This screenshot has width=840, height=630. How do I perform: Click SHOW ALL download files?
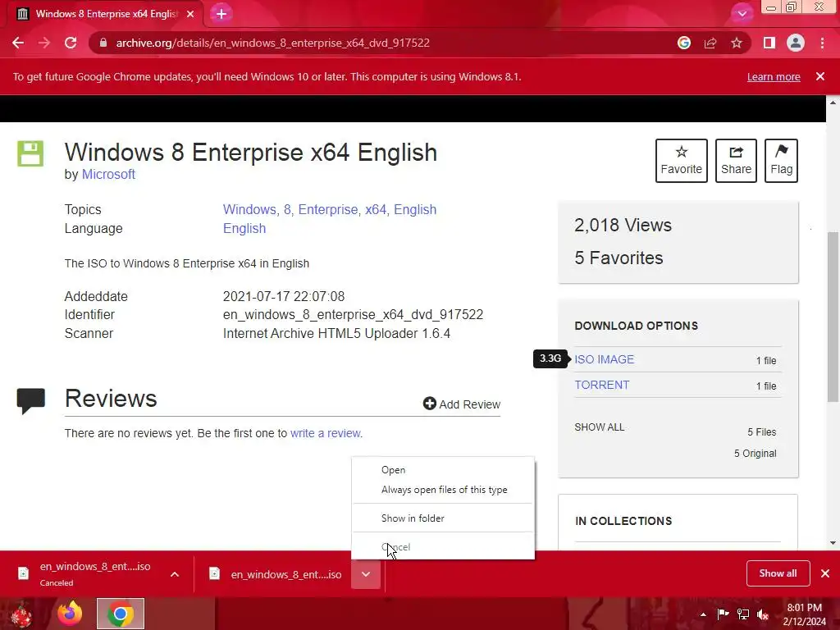point(600,427)
